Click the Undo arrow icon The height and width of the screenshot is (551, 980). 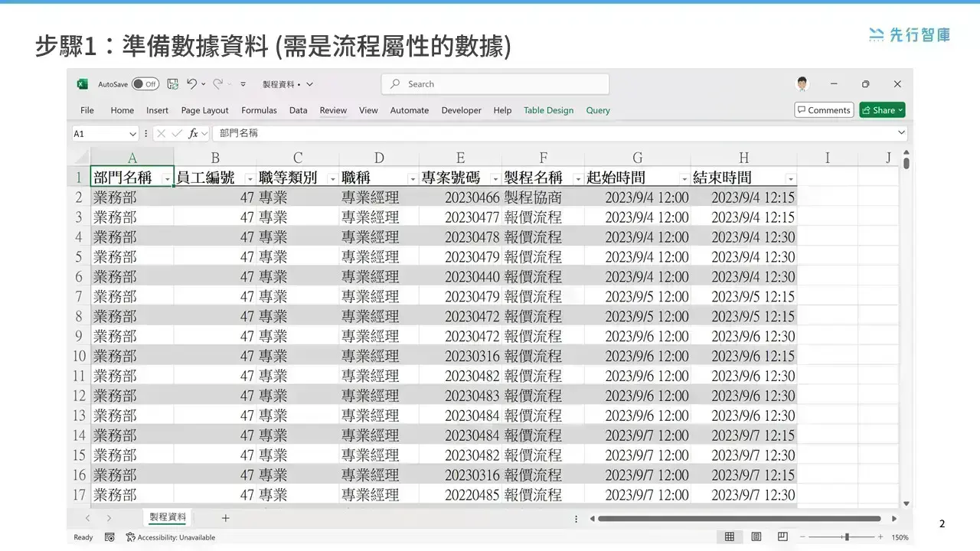(191, 83)
